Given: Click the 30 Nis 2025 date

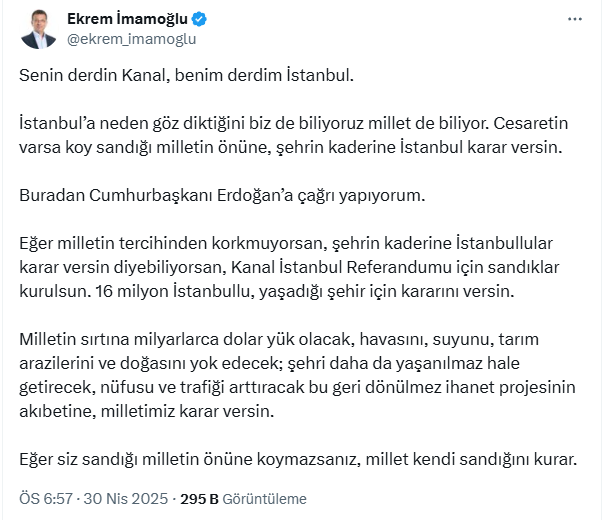Looking at the screenshot, I should coord(126,498).
